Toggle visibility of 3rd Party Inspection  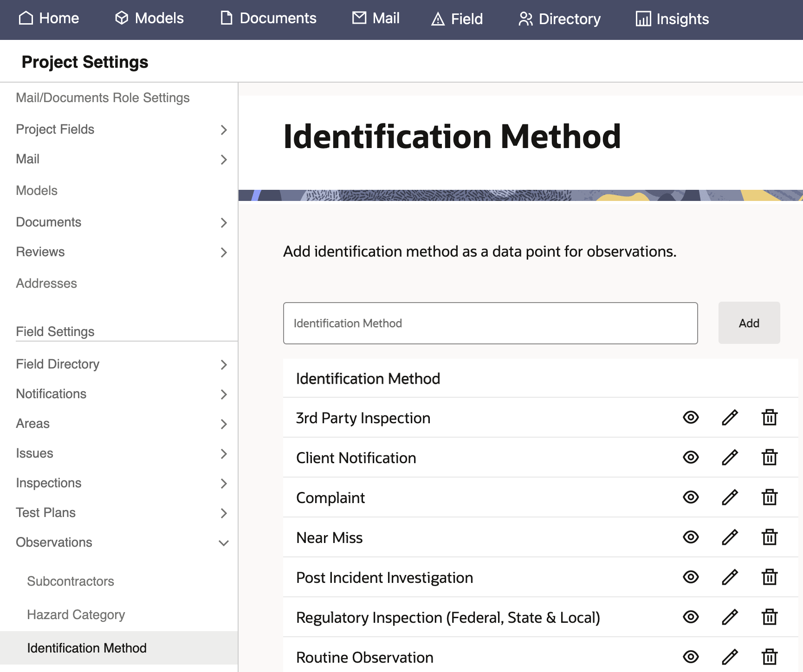point(691,418)
